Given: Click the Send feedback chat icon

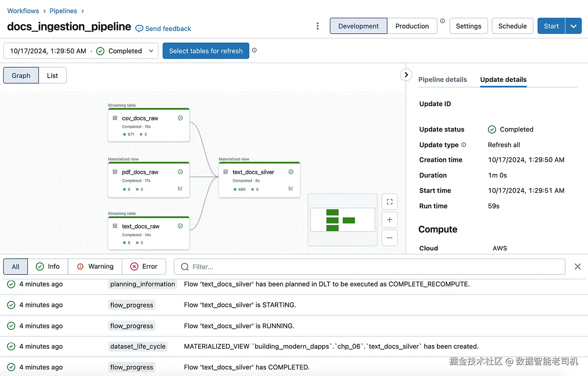Looking at the screenshot, I should coord(139,29).
